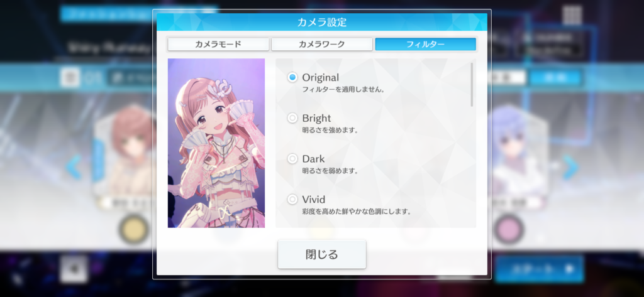Enable the Vivid filter option
The width and height of the screenshot is (644, 297).
coord(292,200)
